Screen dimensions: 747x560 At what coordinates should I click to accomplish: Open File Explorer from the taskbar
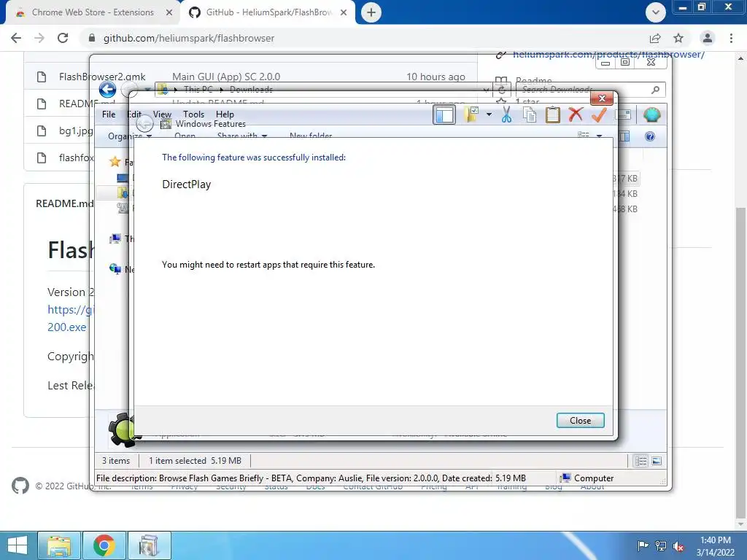[58, 545]
